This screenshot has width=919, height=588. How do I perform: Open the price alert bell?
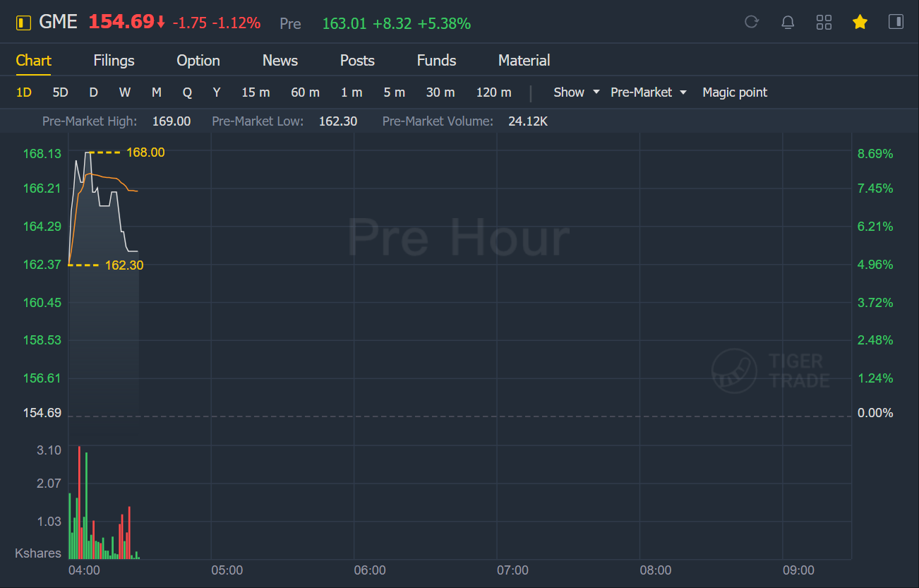(x=788, y=23)
